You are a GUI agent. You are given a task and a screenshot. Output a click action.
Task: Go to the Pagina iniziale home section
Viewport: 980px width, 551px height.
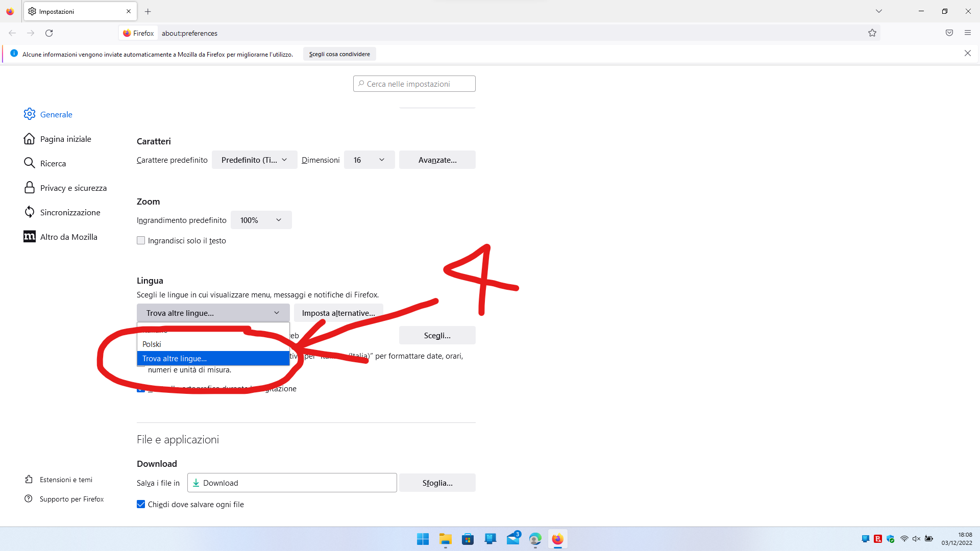[x=65, y=139]
